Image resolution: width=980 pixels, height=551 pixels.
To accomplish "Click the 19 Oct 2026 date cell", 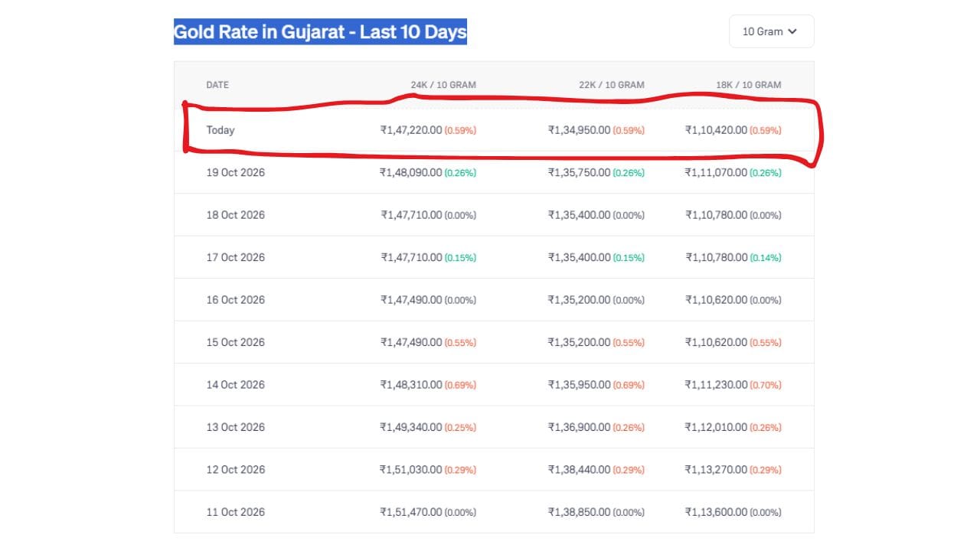I will click(x=236, y=173).
